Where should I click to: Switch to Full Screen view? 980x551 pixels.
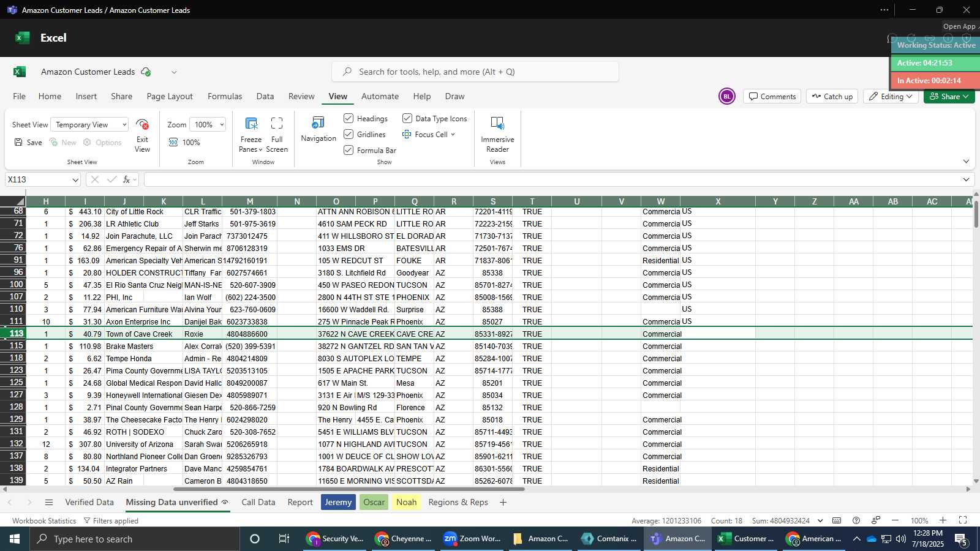[x=277, y=135]
